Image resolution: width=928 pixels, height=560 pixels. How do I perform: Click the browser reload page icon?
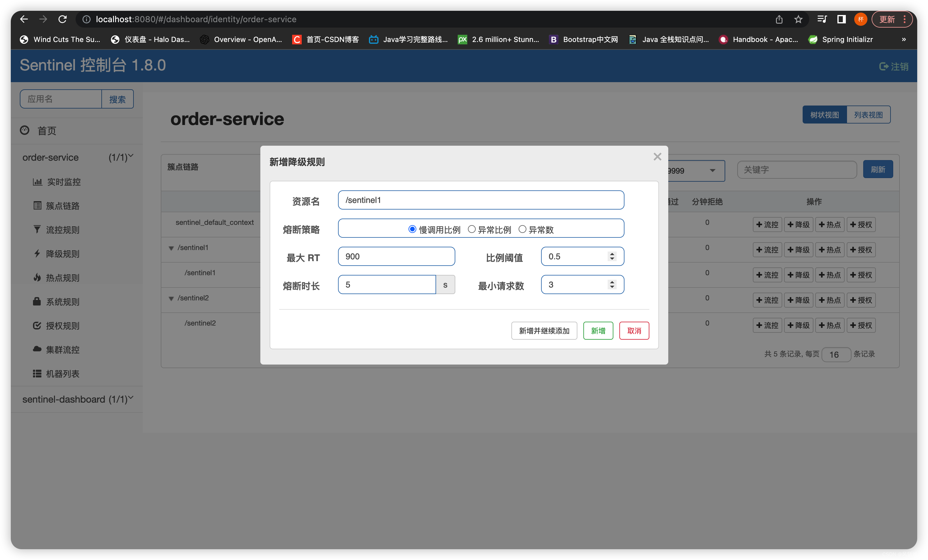click(x=62, y=19)
